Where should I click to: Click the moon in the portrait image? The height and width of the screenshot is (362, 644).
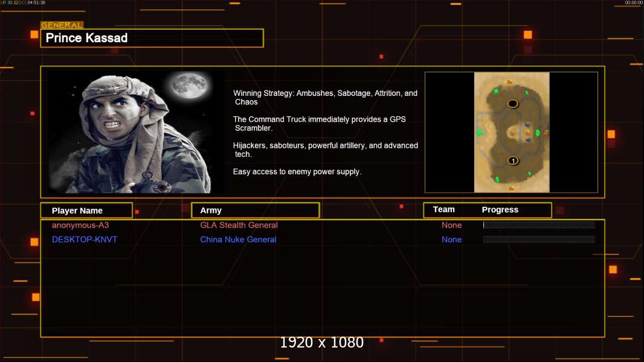(x=189, y=85)
